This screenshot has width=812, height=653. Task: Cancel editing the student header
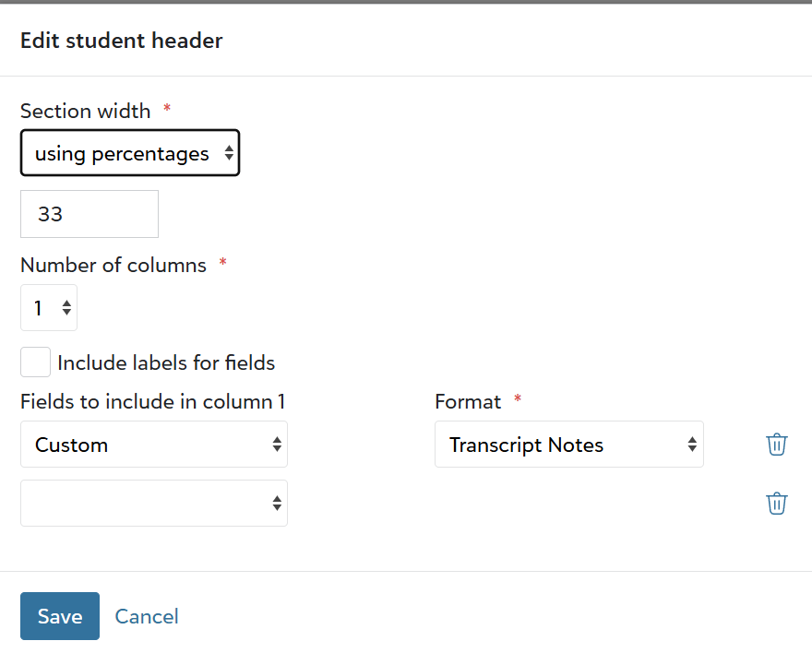click(x=147, y=616)
